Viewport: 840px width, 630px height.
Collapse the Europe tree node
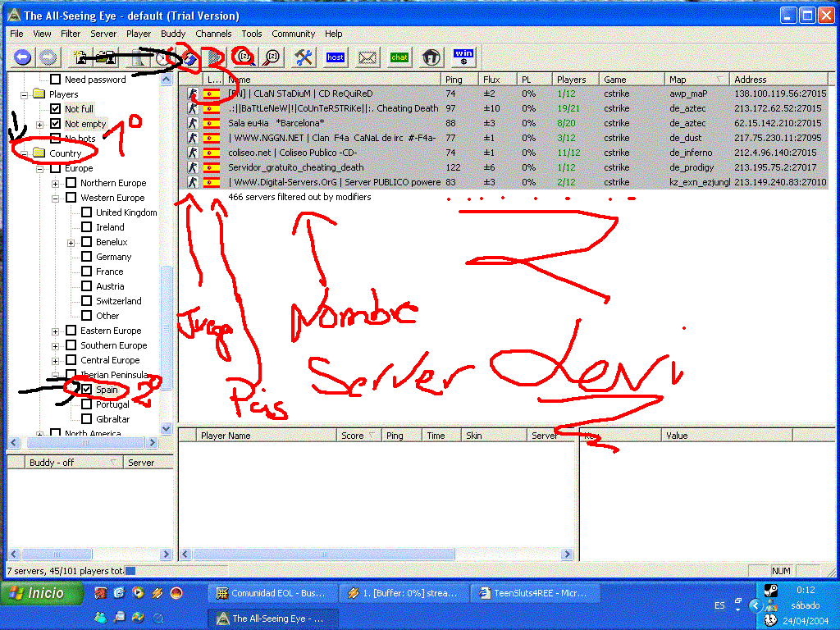39,169
